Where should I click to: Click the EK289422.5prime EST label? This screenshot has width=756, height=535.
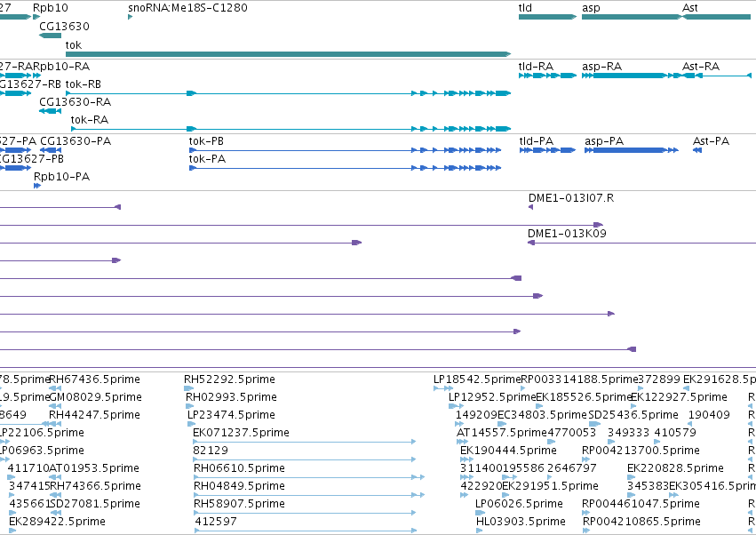[57, 522]
